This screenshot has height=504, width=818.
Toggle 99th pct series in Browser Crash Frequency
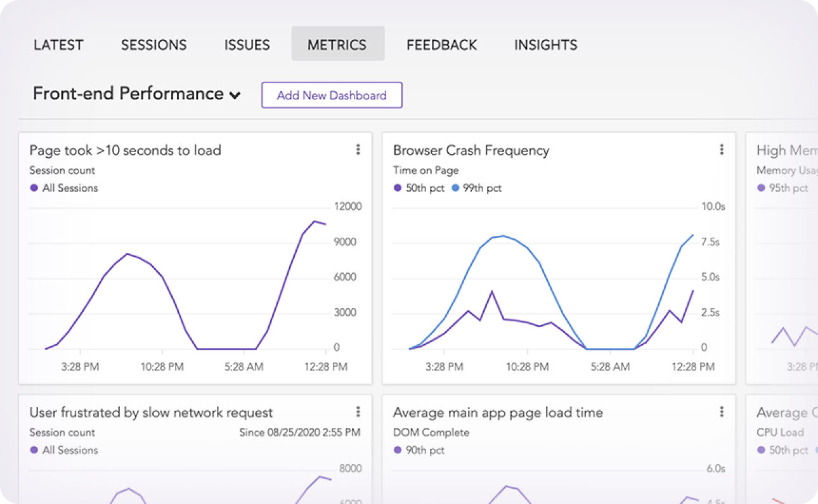tap(456, 188)
